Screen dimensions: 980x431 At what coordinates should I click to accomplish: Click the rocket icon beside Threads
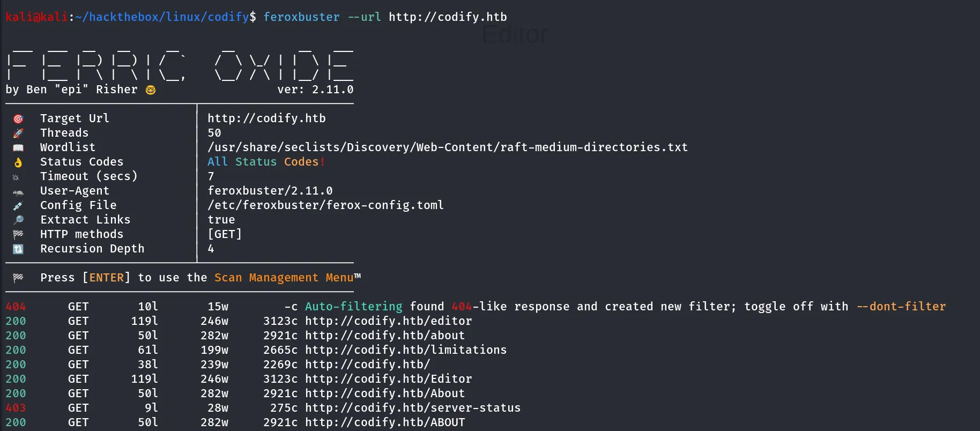18,133
